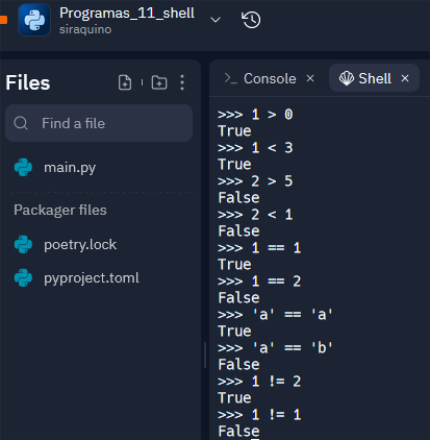Focus the Find a file search field
The image size is (430, 440).
coord(99,123)
